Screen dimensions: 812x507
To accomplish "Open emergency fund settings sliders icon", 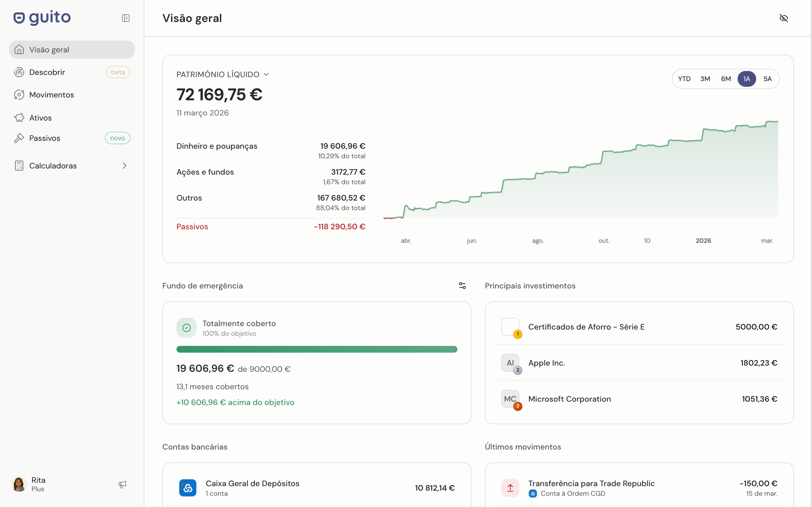I will click(x=462, y=286).
